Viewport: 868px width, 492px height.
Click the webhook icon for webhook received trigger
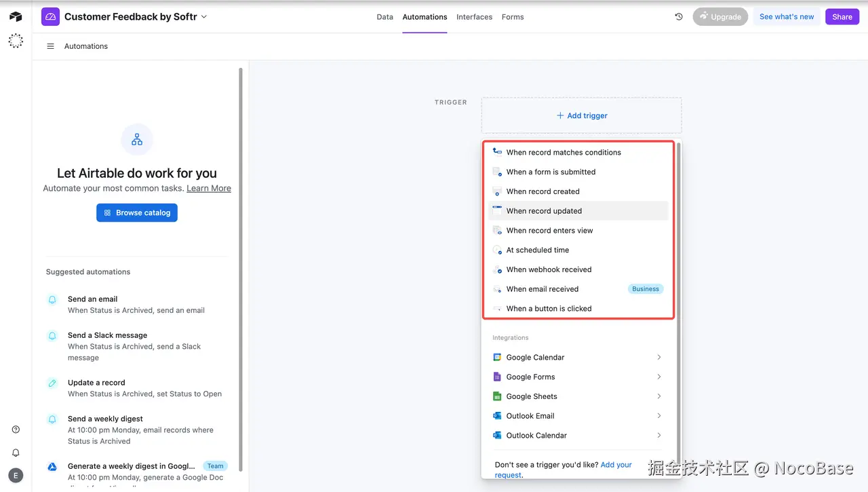click(497, 269)
